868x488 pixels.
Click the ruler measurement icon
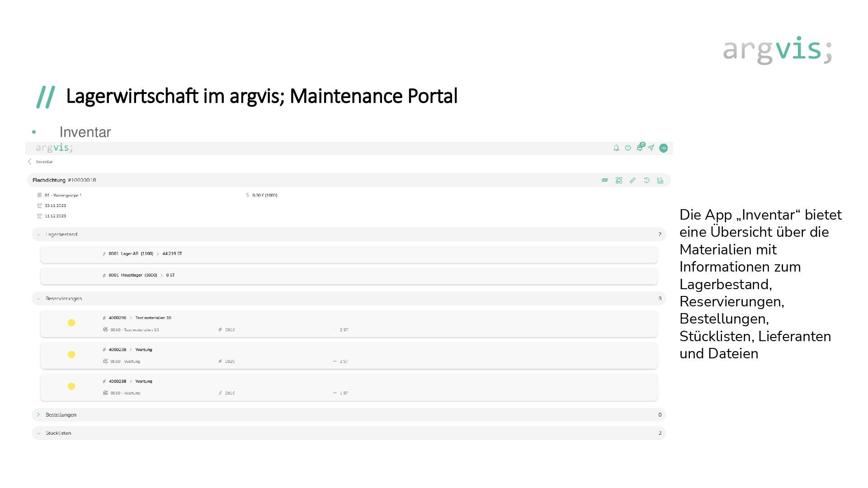(x=633, y=180)
